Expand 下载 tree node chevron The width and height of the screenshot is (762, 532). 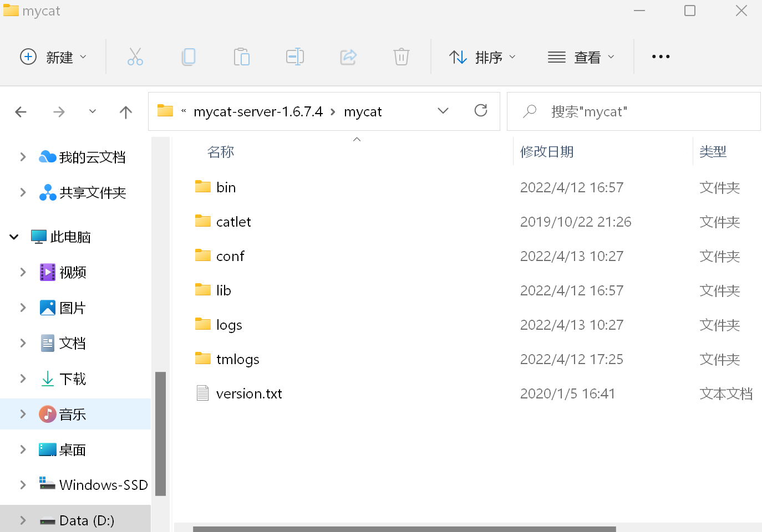[23, 378]
